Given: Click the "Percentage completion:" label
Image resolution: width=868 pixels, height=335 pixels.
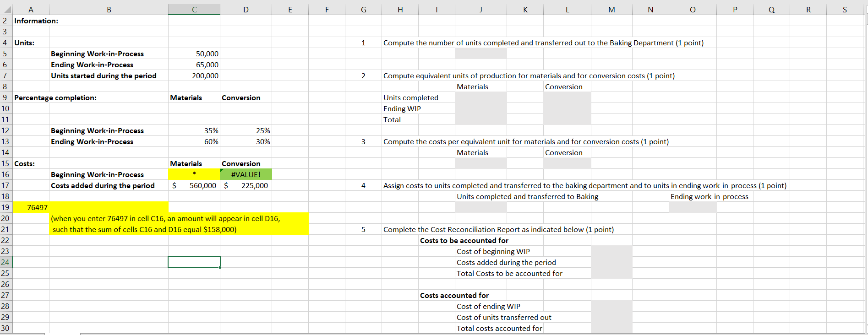Looking at the screenshot, I should 55,97.
